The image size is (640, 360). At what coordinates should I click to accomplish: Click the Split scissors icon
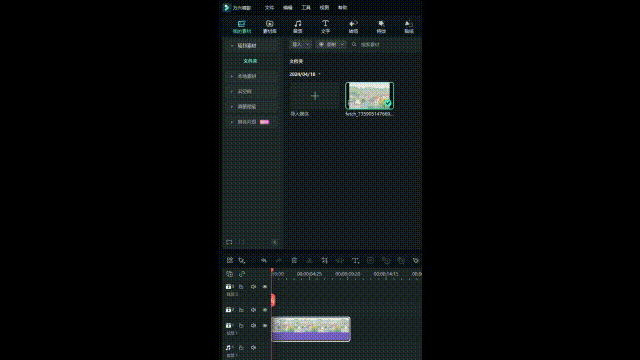[309, 260]
